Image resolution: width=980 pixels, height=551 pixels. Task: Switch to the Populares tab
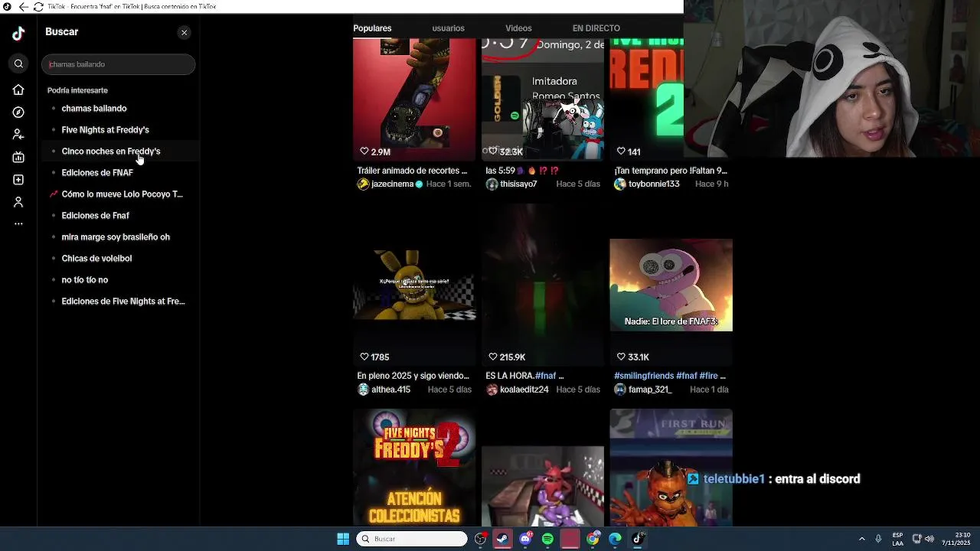coord(372,28)
